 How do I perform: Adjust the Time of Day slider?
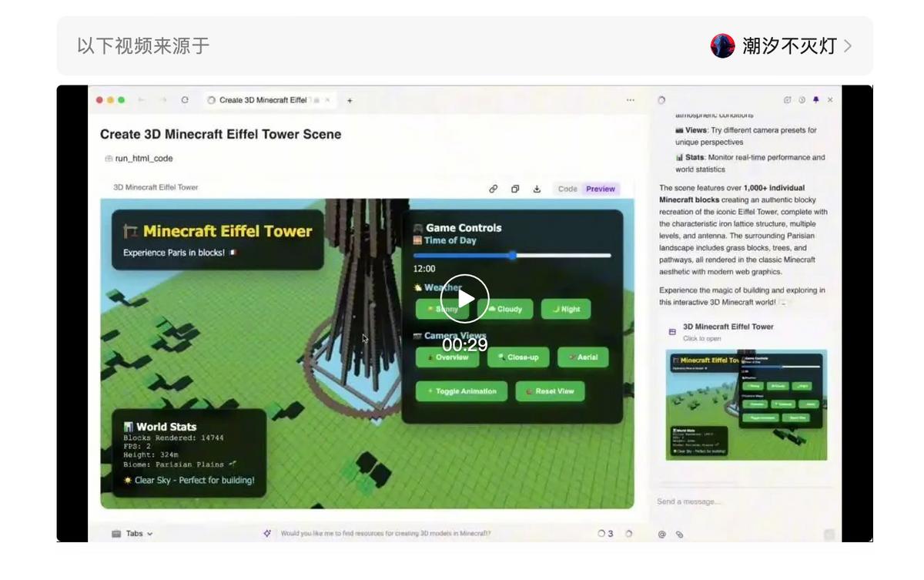click(513, 255)
